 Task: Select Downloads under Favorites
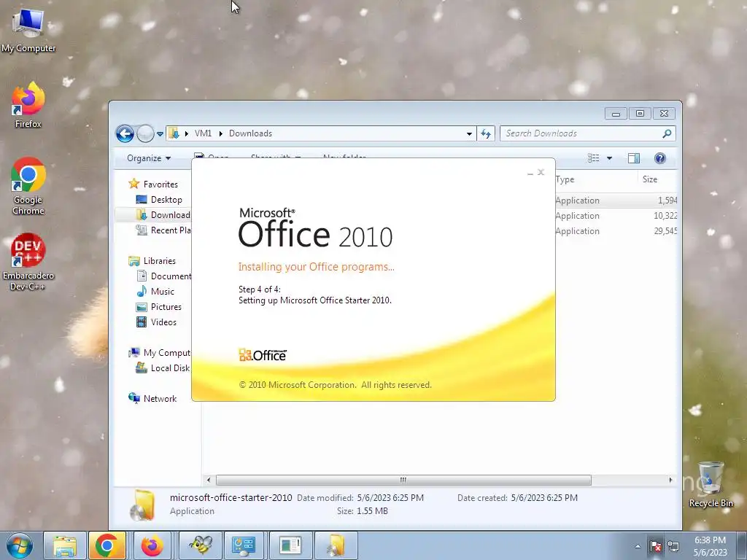tap(163, 215)
